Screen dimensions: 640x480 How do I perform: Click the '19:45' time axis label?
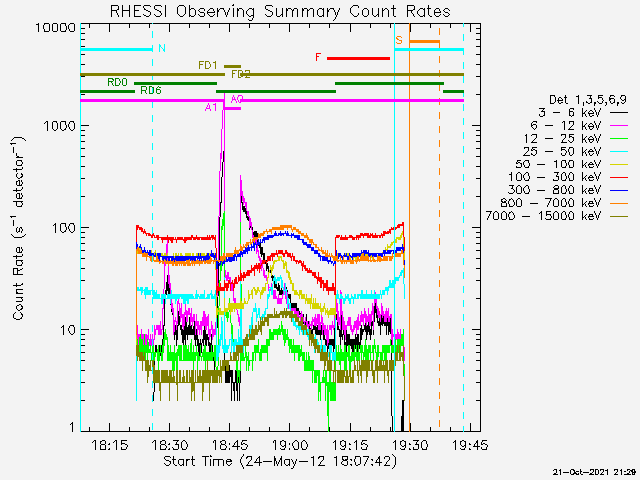point(470,445)
